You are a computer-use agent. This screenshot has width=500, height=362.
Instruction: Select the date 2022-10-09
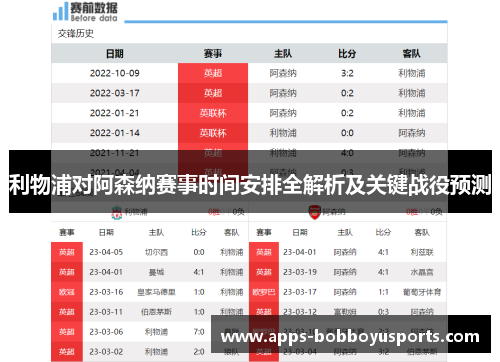click(x=115, y=73)
